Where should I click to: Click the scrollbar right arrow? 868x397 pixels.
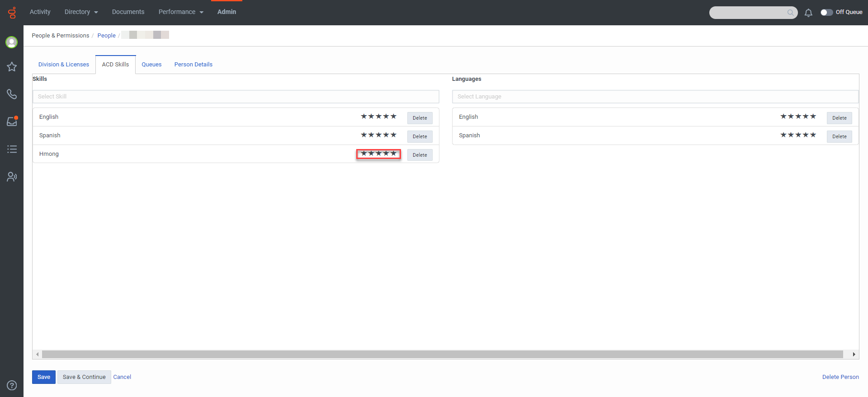coord(854,355)
